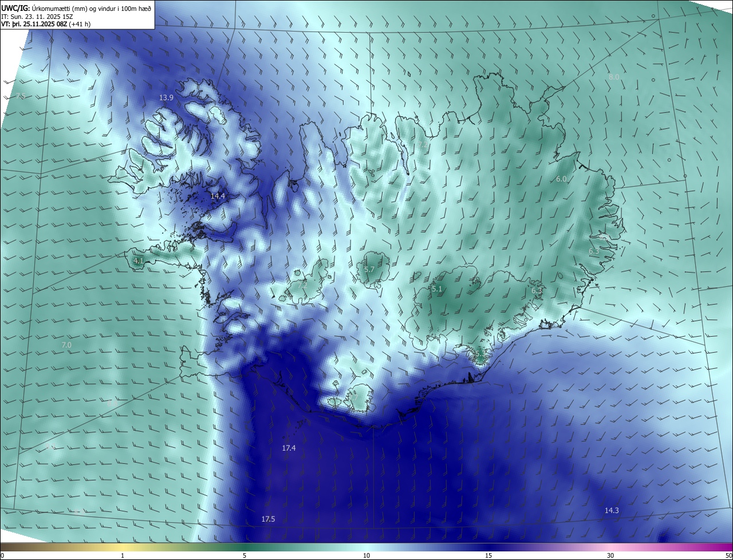
Task: Click the colorbar tick label '1'
Action: [123, 555]
